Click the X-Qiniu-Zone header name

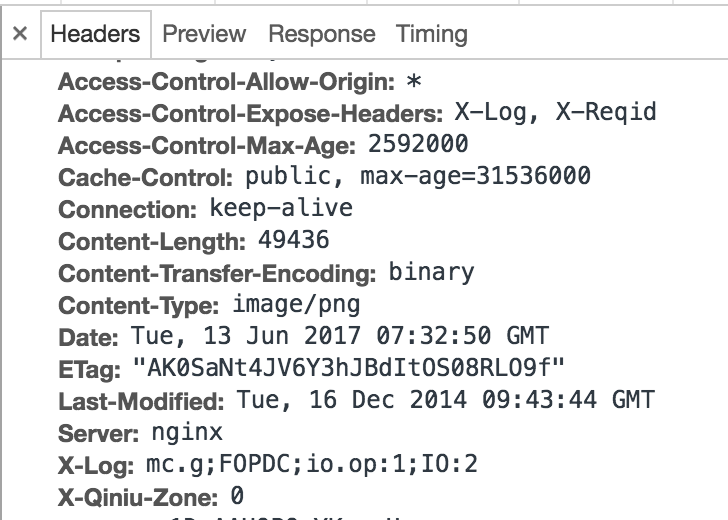(138, 498)
